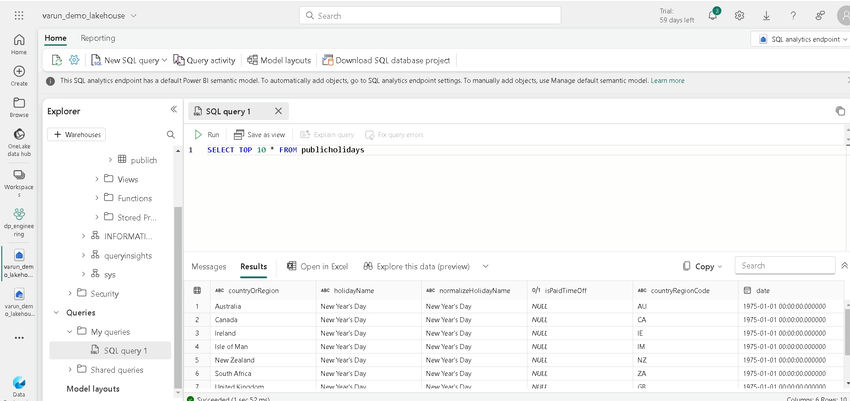Viewport: 850px width, 401px height.
Task: Click the Learn more link
Action: (x=667, y=81)
